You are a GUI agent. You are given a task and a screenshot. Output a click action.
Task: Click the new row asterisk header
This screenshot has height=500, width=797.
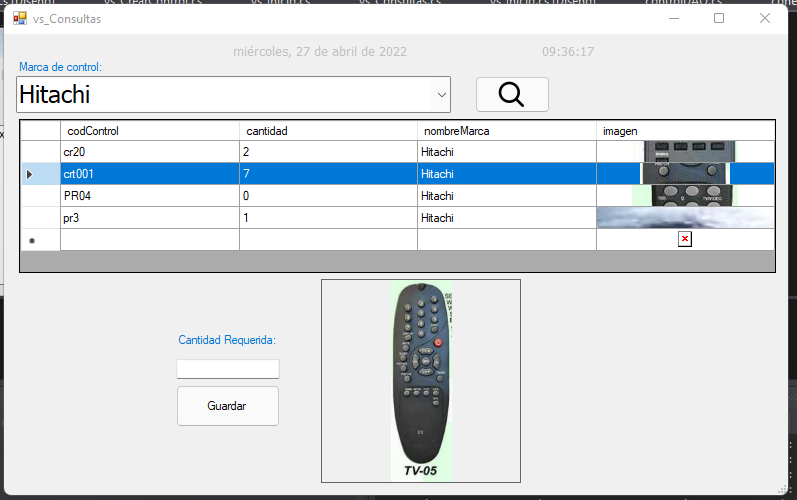tap(40, 240)
